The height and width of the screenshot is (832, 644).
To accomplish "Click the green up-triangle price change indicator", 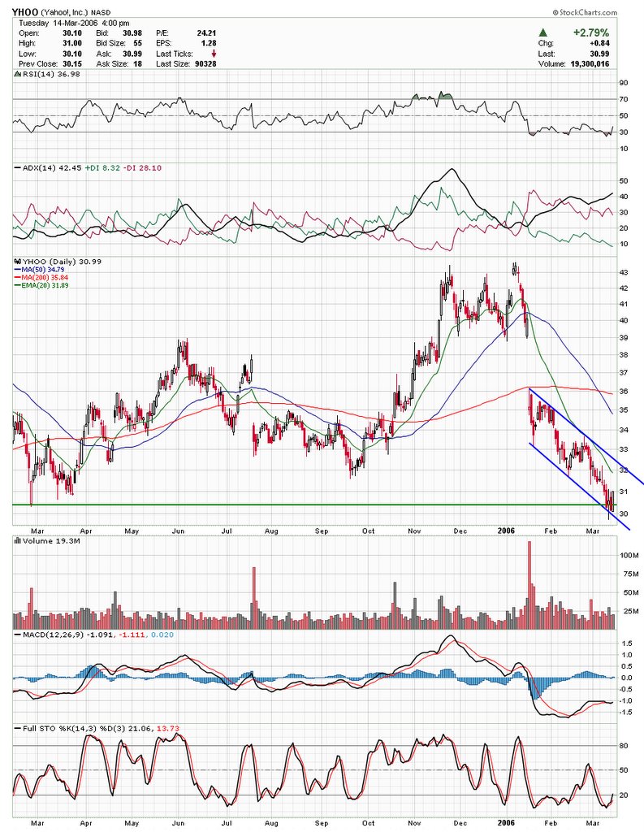I will click(544, 32).
